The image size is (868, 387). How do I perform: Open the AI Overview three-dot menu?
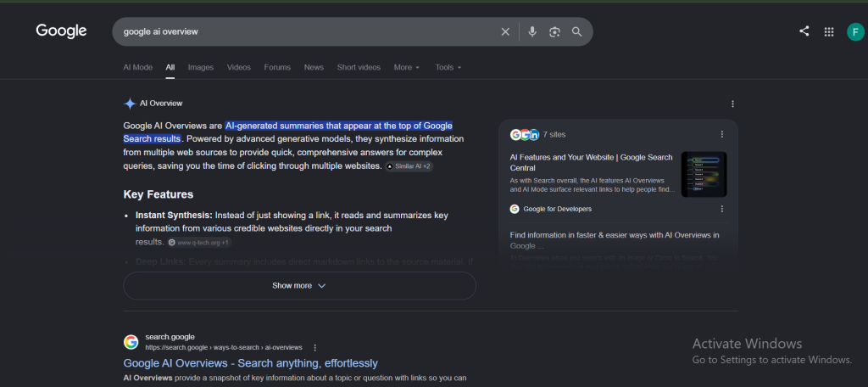tap(732, 104)
